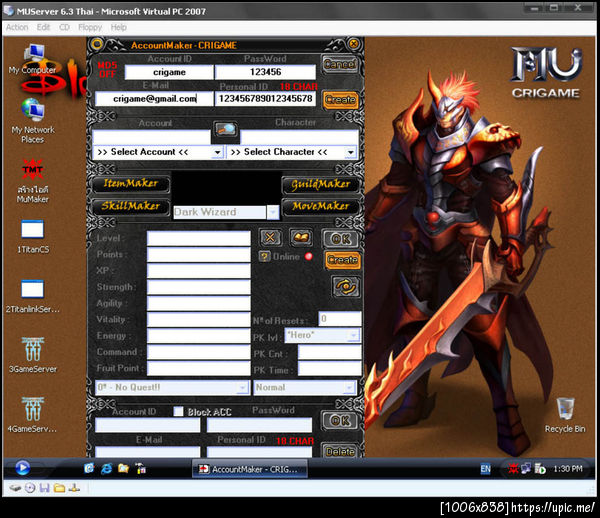The image size is (600, 518).
Task: Open the 1TitanCS desktop shortcut
Action: [x=33, y=236]
